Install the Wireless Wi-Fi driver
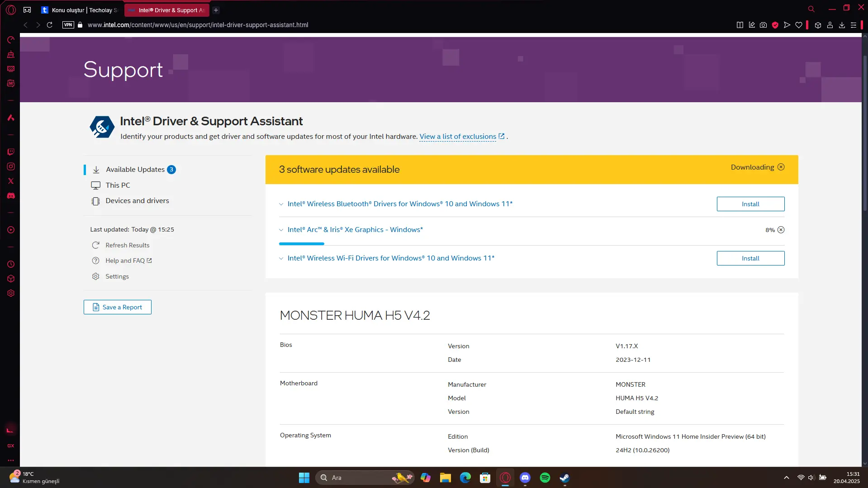 point(750,258)
